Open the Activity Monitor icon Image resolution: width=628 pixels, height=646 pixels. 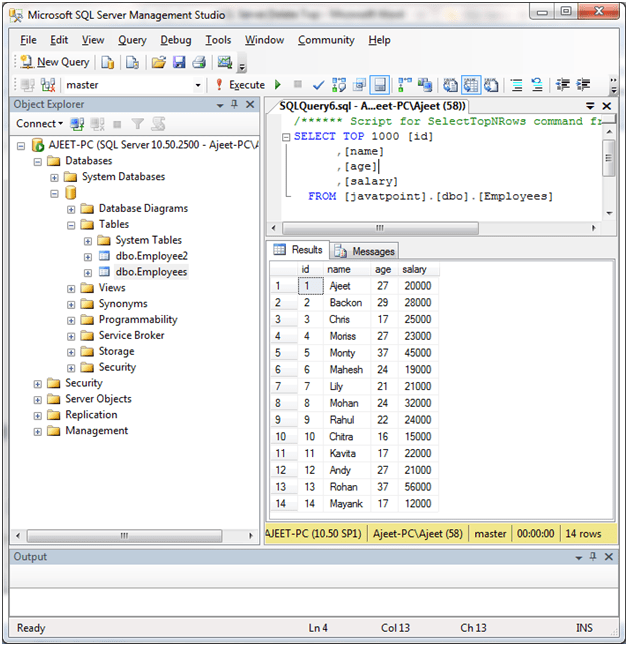tap(225, 62)
